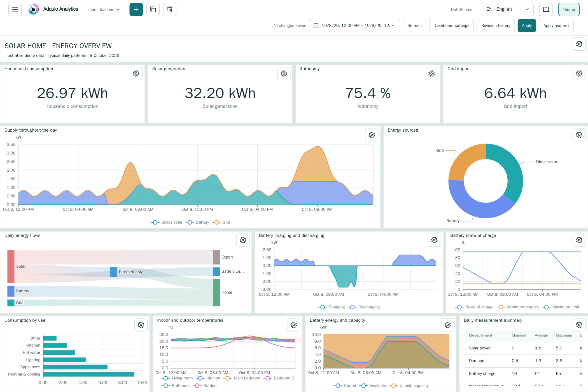
Task: Open Revision history
Action: [x=496, y=25]
